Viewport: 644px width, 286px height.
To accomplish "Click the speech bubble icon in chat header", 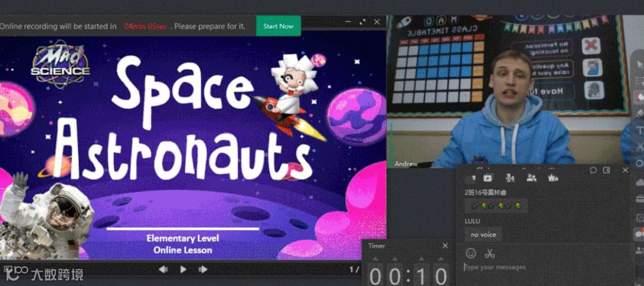I will 593,170.
